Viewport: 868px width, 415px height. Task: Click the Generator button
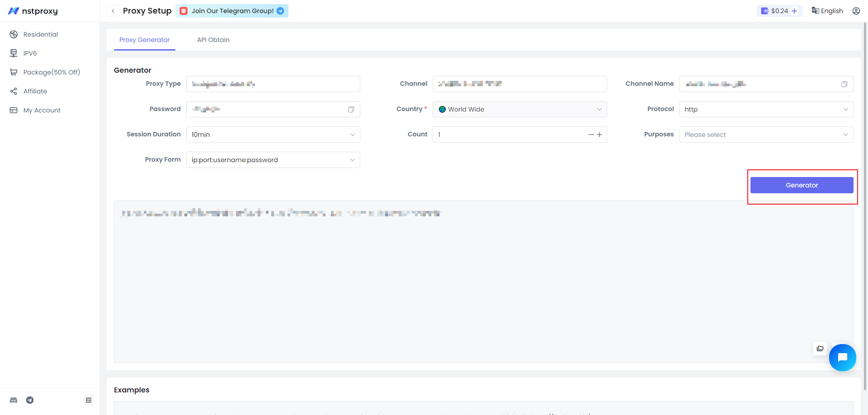[x=802, y=185]
